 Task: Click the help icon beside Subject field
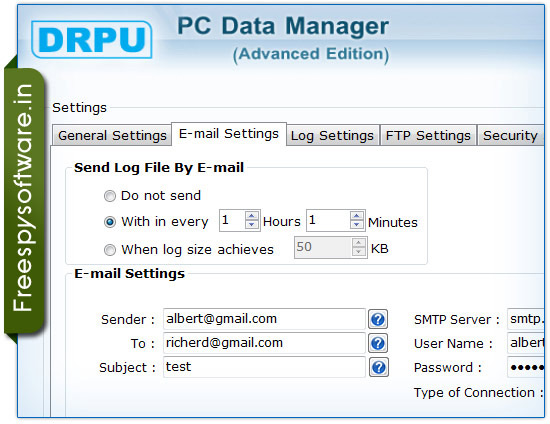378,367
